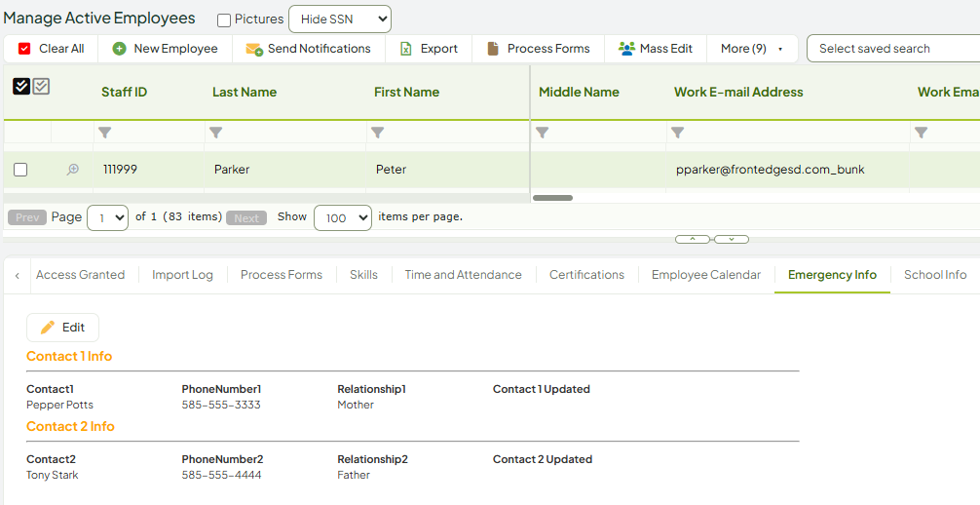Screen dimensions: 980x505
Task: Click the pencil icon on Edit button
Action: click(x=48, y=328)
